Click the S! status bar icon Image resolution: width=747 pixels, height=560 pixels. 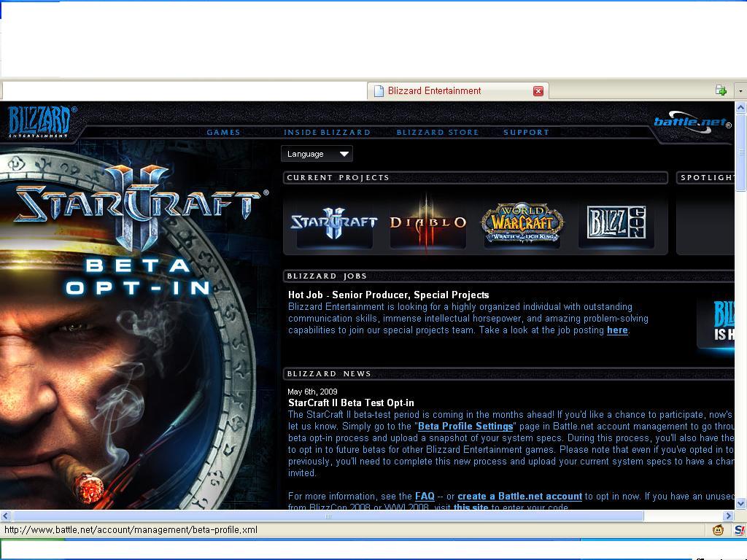739,530
